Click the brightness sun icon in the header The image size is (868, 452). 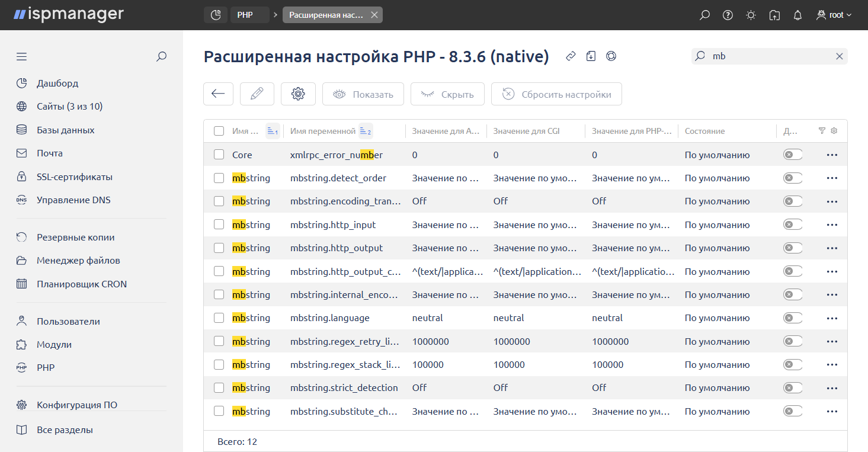click(750, 15)
